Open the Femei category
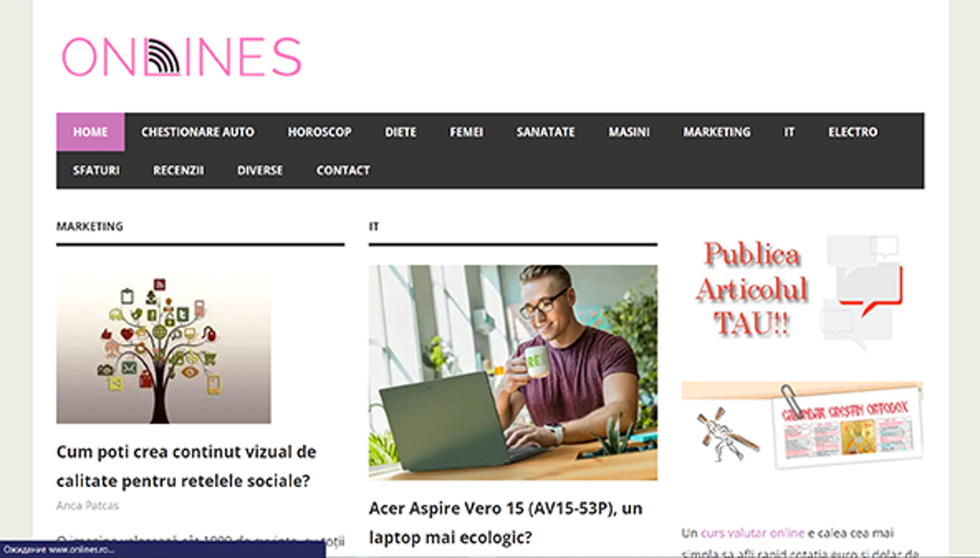 (466, 132)
